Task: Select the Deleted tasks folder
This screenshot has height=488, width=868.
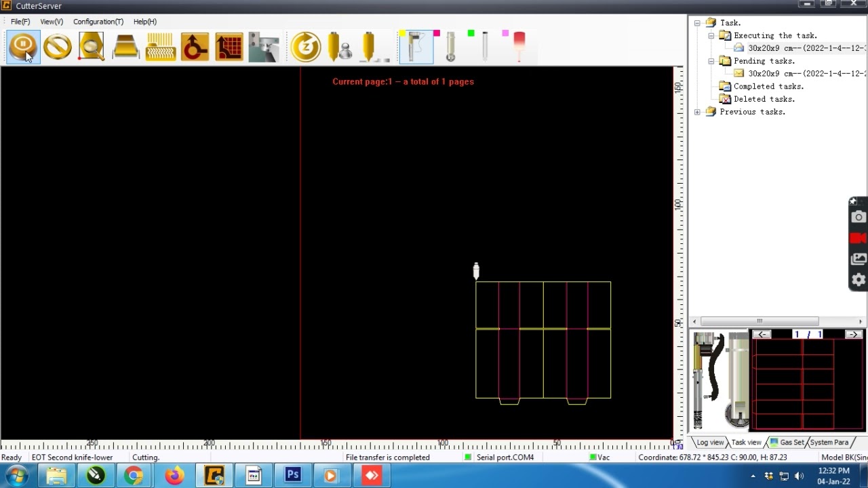Action: pyautogui.click(x=764, y=99)
